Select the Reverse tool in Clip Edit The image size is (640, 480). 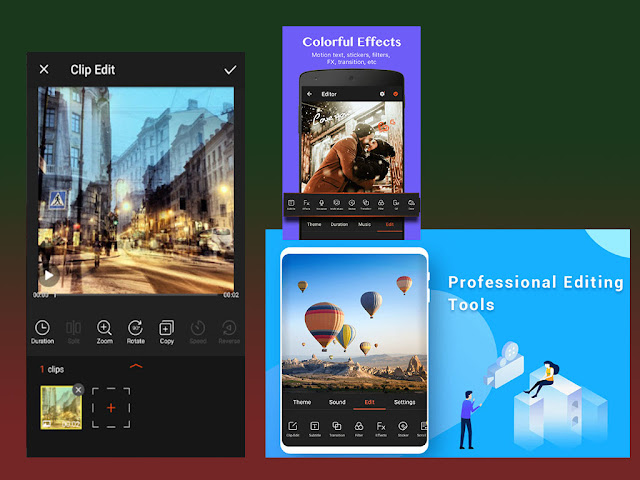[x=229, y=332]
